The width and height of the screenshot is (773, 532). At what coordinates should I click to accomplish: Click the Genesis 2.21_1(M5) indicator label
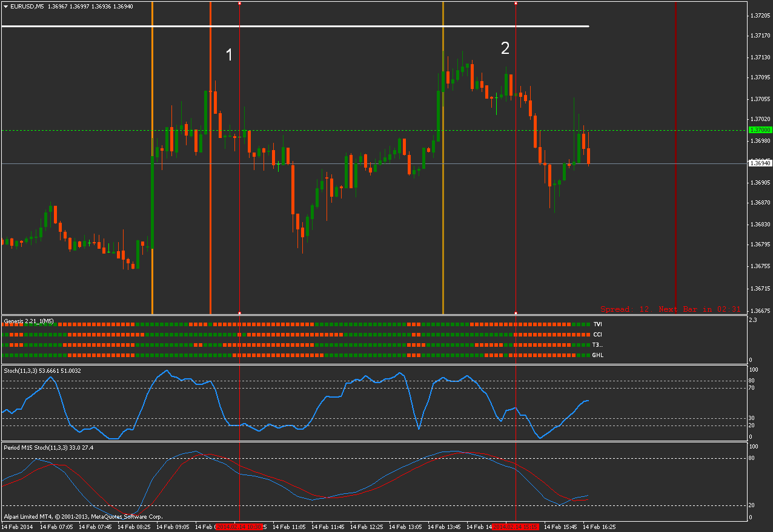coord(28,320)
